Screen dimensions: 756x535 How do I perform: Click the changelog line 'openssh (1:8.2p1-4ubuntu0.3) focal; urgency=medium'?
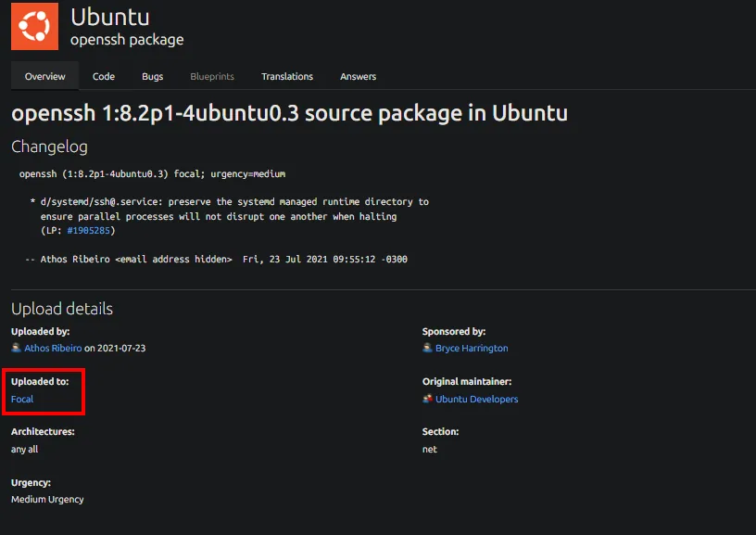[x=152, y=173]
